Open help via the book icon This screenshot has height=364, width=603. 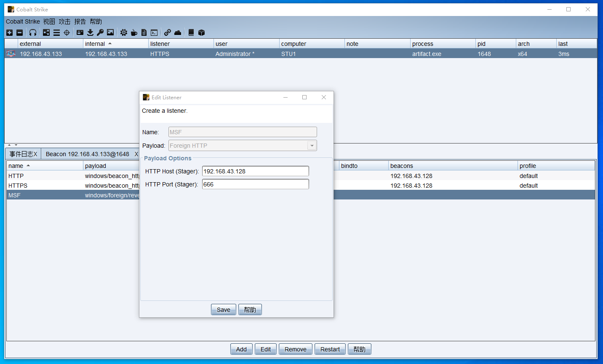coord(191,32)
